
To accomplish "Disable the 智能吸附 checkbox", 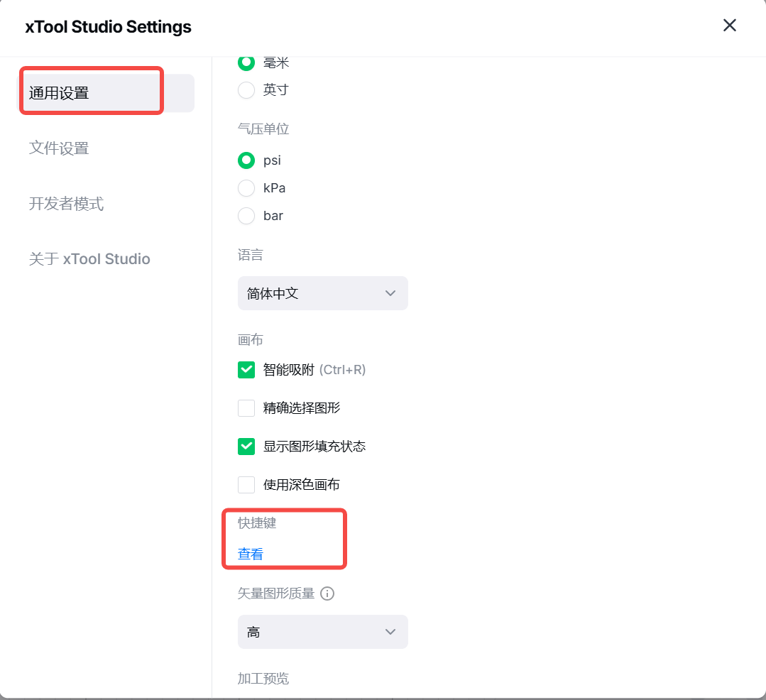I will pyautogui.click(x=246, y=370).
